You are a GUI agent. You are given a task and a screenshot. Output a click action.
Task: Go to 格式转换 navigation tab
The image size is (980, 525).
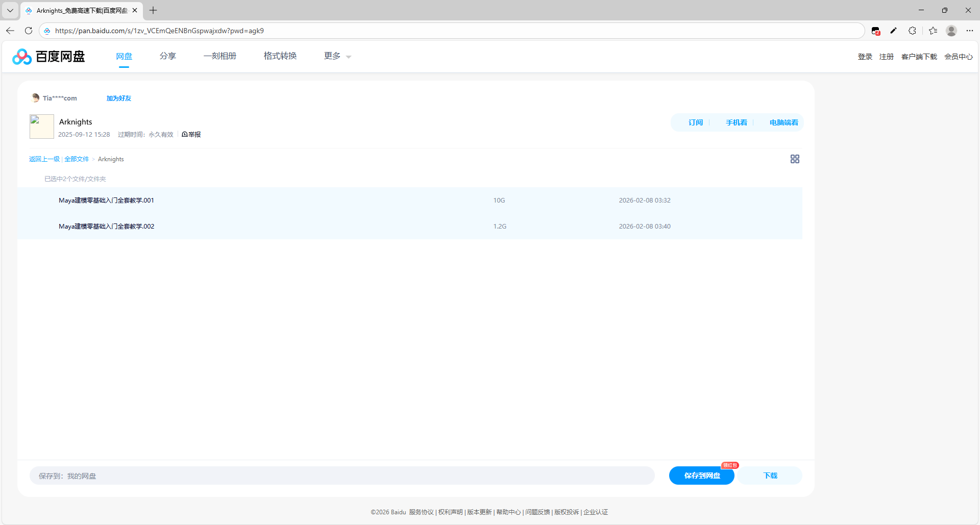280,56
